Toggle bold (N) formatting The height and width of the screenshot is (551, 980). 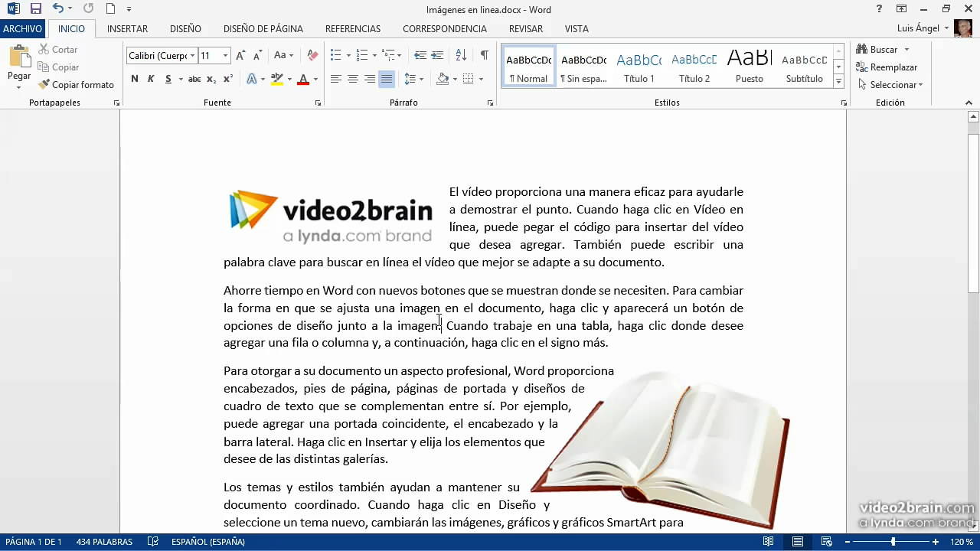click(x=135, y=79)
